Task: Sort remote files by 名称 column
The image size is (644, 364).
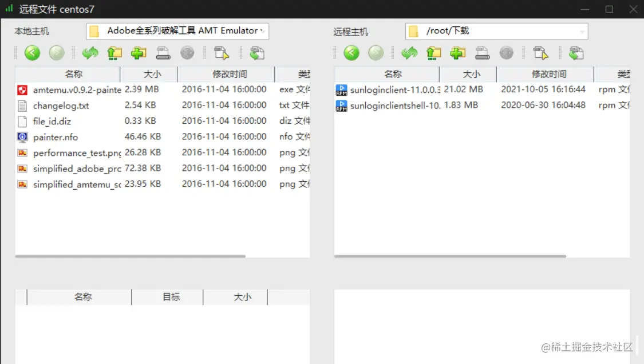Action: point(388,74)
